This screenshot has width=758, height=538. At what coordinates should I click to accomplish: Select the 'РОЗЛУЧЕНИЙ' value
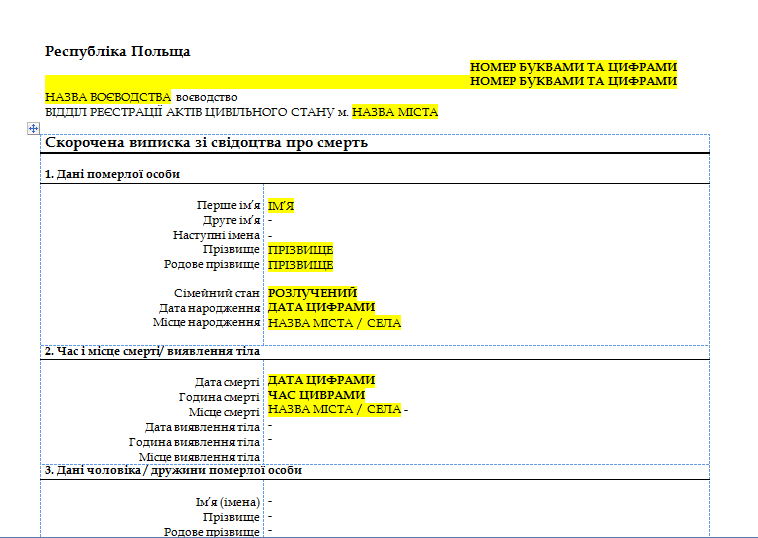tap(312, 293)
